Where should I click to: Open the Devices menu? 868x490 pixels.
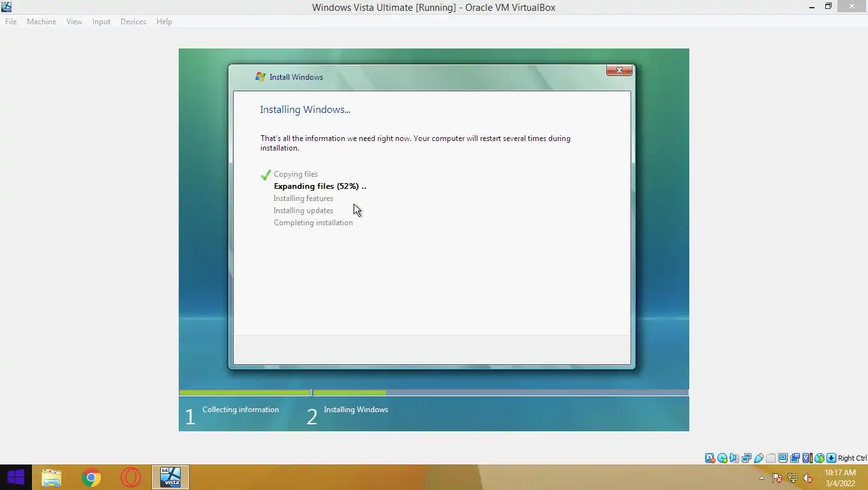pos(133,22)
